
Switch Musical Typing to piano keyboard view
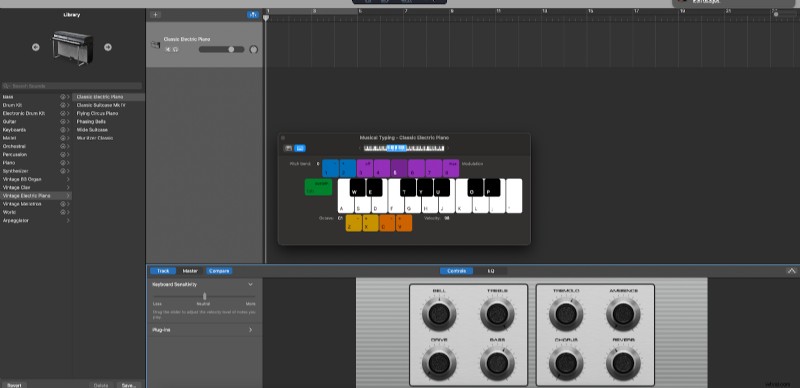(x=288, y=148)
